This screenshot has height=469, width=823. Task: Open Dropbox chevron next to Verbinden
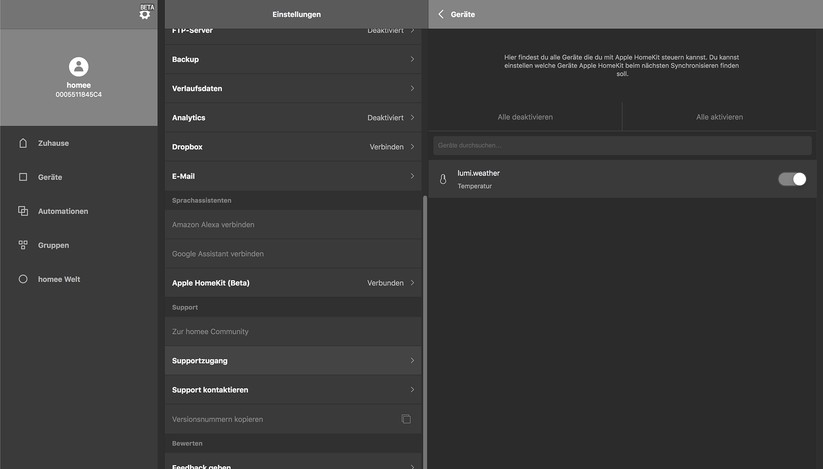click(x=413, y=146)
